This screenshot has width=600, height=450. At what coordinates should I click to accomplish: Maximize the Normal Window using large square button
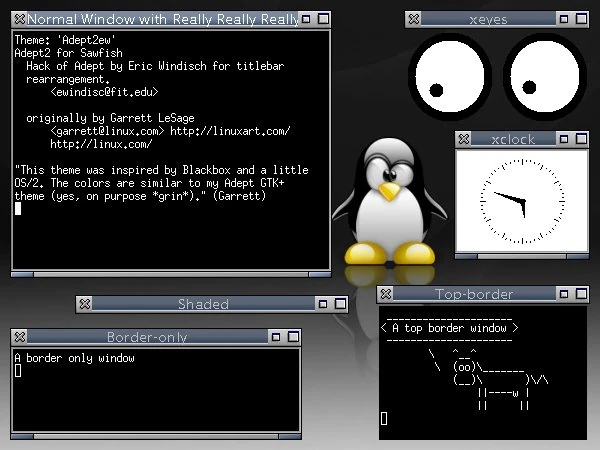click(323, 19)
